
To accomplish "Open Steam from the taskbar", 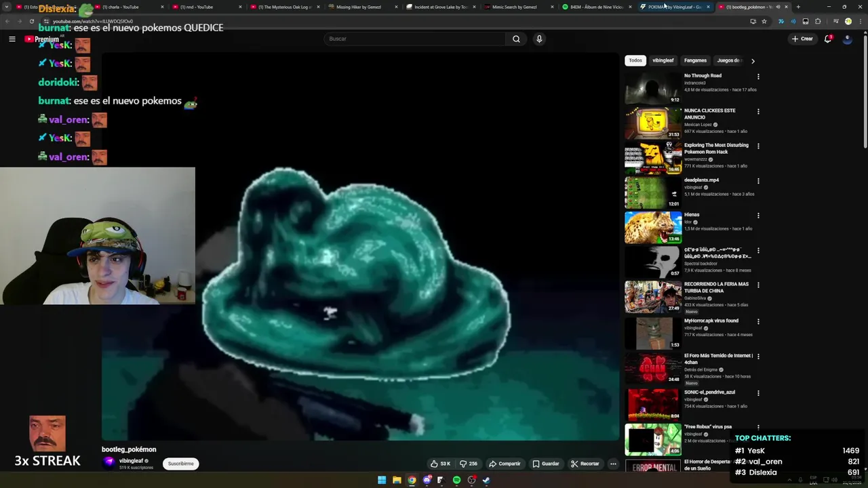I will point(486,480).
